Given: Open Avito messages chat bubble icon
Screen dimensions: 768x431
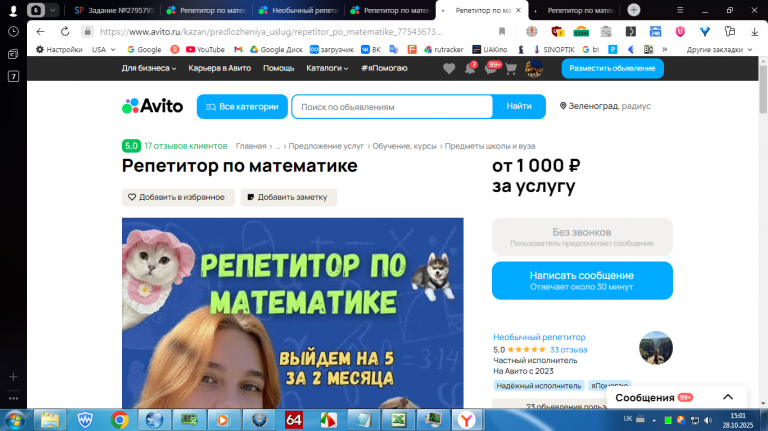Looking at the screenshot, I should point(490,69).
